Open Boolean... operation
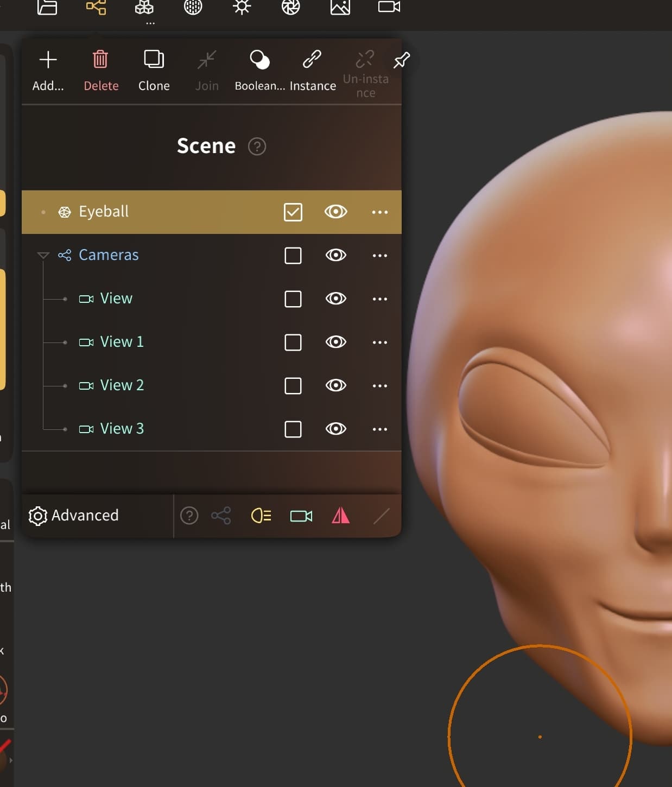This screenshot has width=672, height=787. pyautogui.click(x=259, y=71)
